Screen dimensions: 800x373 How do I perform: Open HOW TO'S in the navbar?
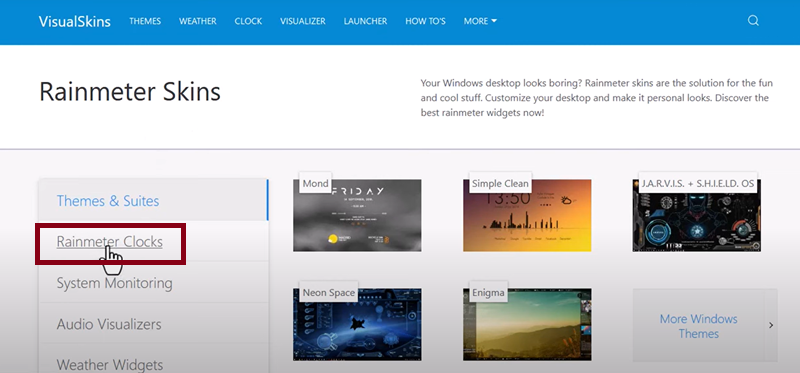[426, 21]
